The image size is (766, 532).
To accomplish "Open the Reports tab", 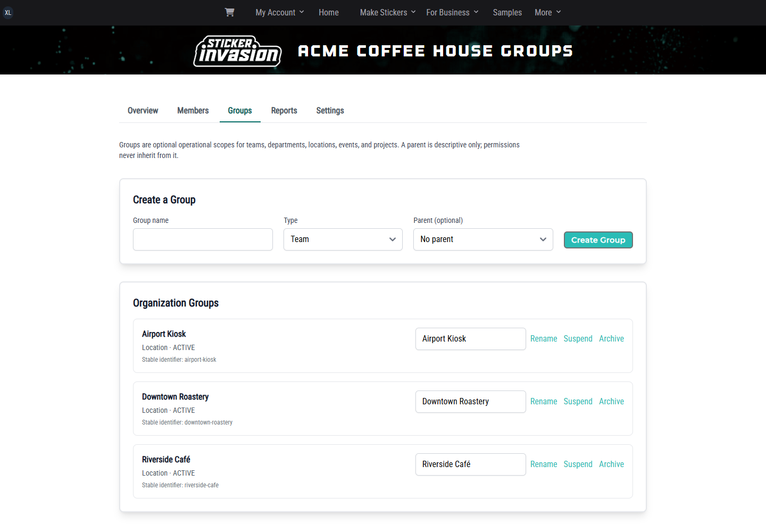I will pos(284,111).
